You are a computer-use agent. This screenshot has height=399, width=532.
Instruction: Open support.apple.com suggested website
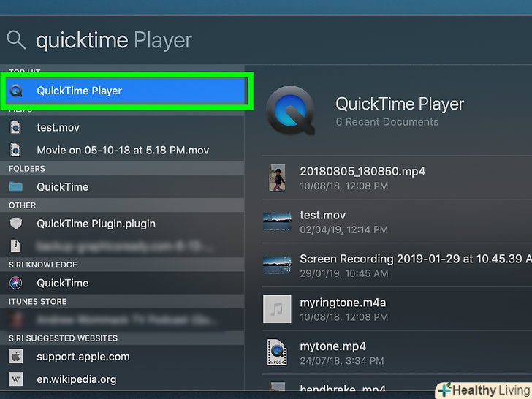click(x=122, y=357)
